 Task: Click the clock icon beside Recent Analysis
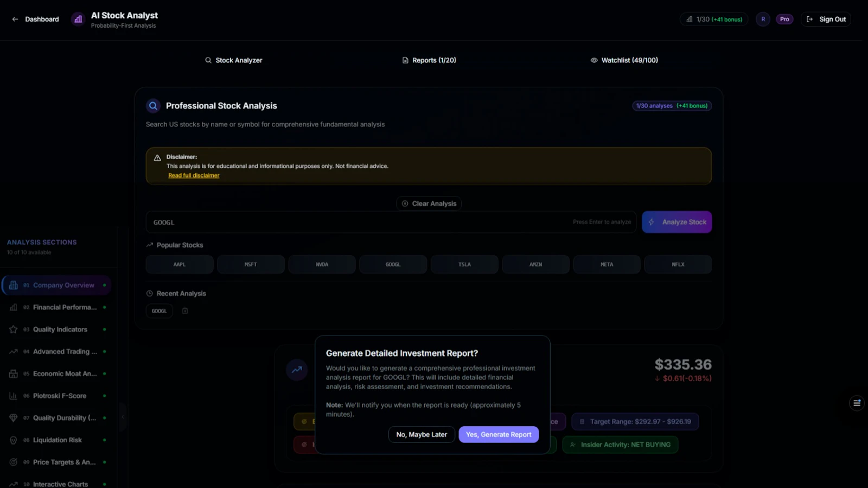tap(150, 294)
